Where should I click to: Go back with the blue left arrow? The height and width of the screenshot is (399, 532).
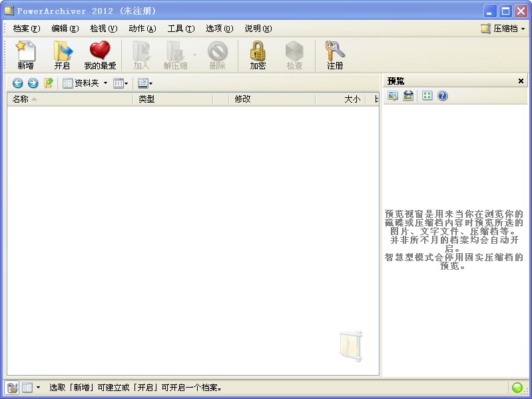click(17, 83)
